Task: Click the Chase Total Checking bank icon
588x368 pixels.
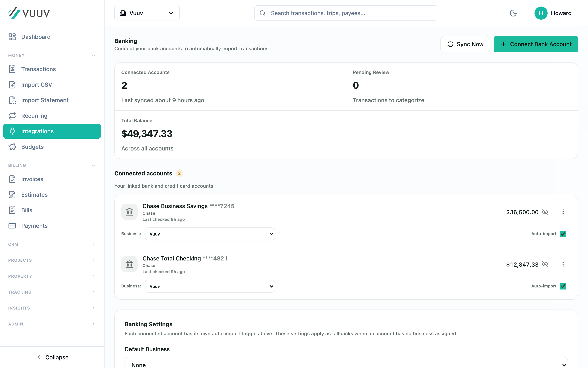Action: tap(129, 264)
